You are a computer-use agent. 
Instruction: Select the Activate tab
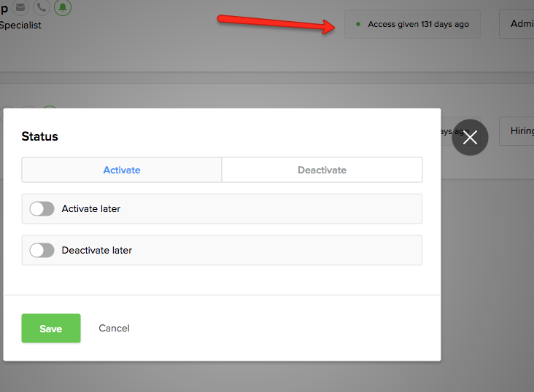122,170
